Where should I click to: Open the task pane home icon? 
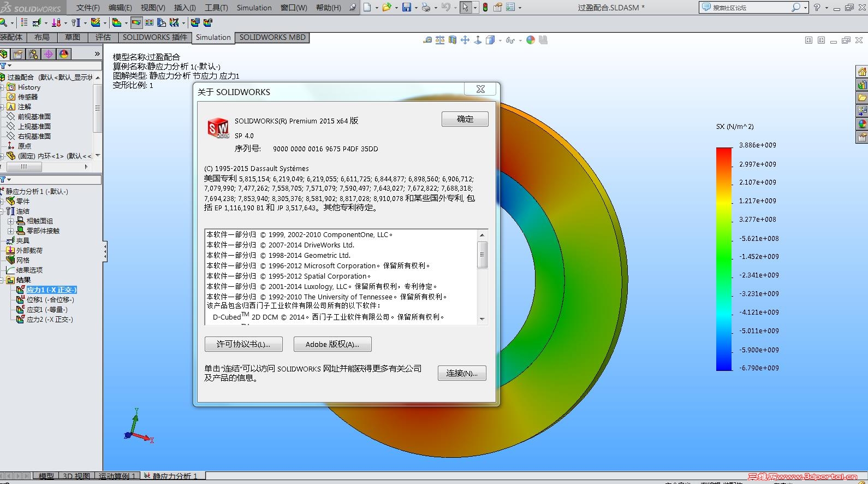(x=862, y=72)
